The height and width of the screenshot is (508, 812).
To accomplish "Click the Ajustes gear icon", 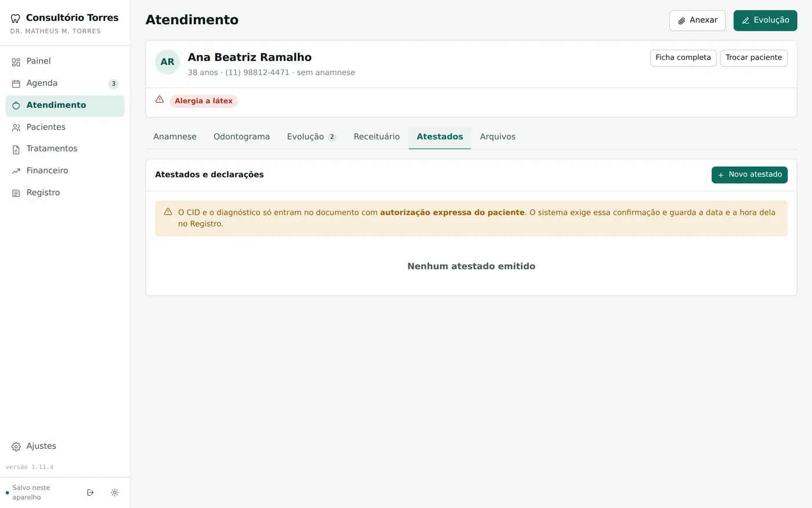I will tap(16, 446).
